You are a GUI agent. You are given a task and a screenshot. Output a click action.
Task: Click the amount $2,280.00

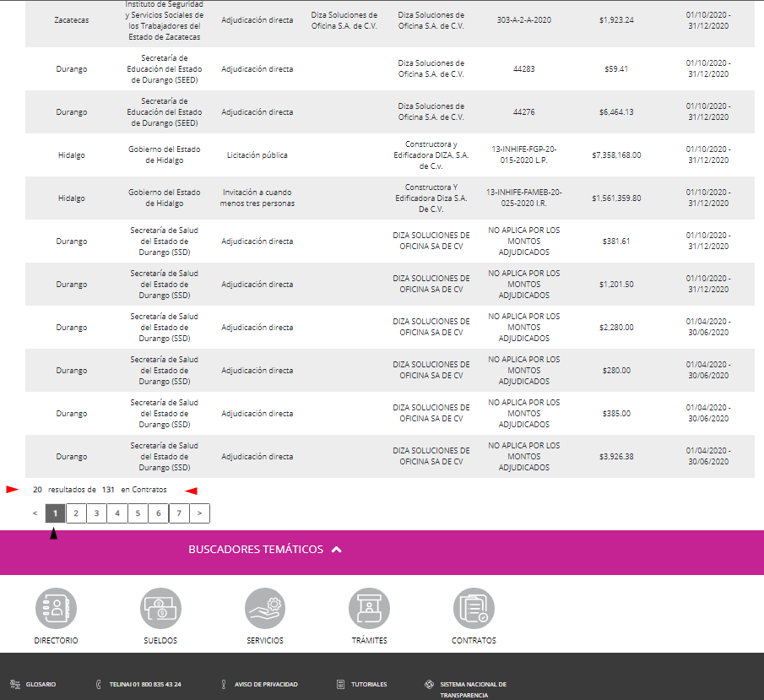point(616,327)
